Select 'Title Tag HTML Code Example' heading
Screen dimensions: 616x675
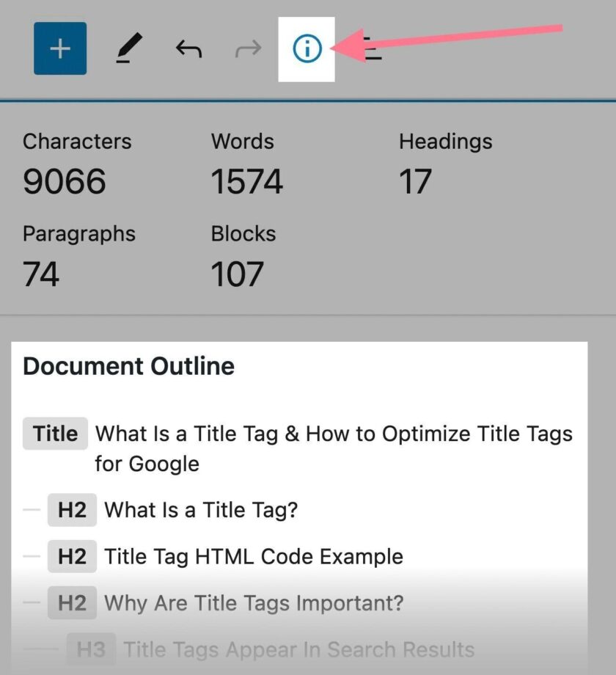(254, 557)
